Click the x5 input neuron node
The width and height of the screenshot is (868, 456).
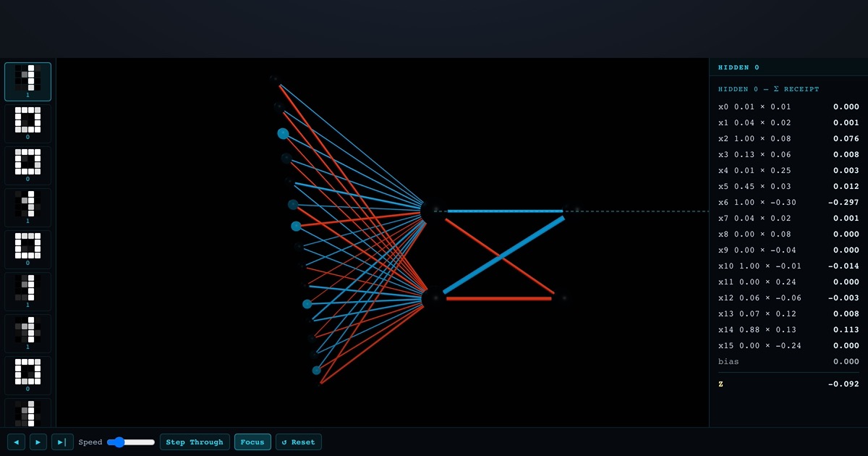[x=293, y=205]
